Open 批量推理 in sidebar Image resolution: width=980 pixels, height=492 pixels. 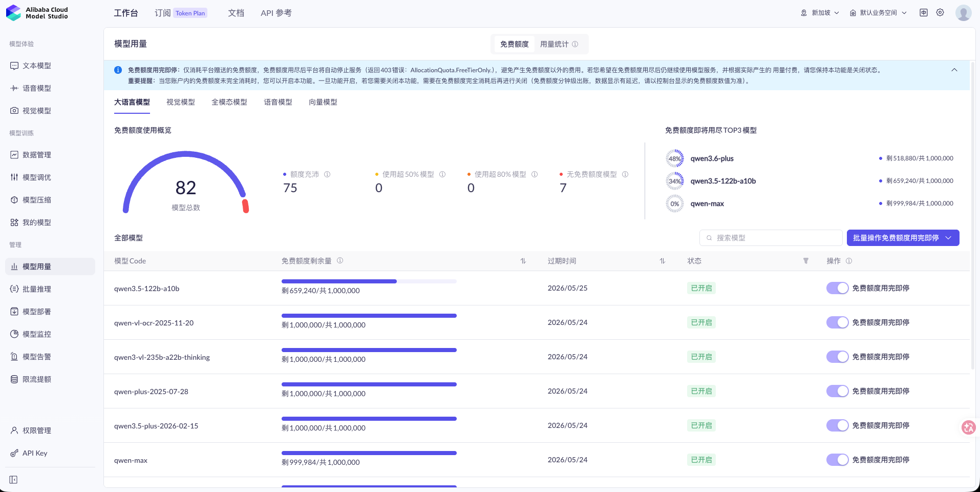pyautogui.click(x=50, y=289)
